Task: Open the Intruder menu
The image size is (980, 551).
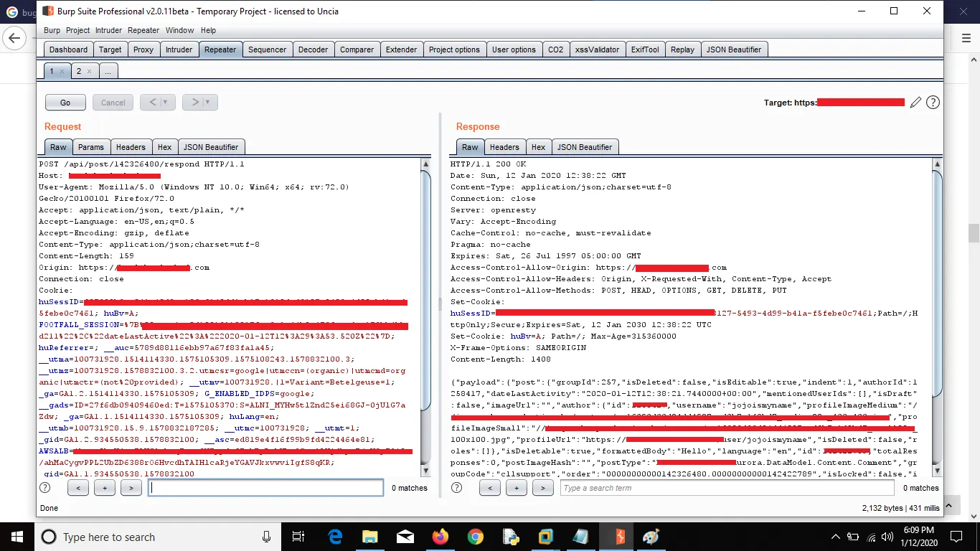Action: [109, 30]
